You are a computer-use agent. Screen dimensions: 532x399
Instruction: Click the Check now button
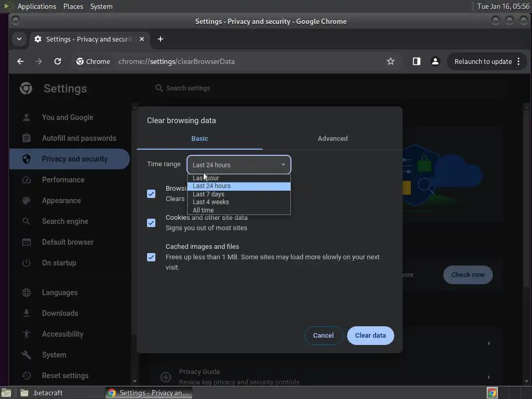click(468, 275)
